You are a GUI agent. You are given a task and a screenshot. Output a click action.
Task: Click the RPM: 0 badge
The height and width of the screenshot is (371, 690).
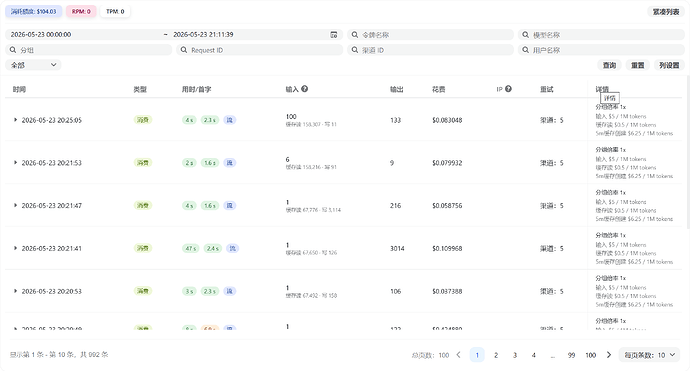click(x=81, y=11)
